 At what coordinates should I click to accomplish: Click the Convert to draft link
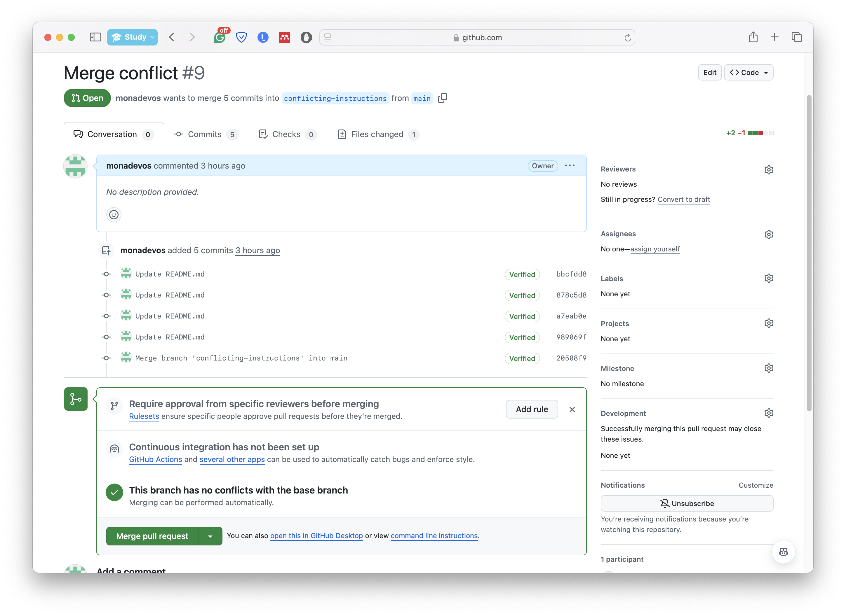pos(684,199)
